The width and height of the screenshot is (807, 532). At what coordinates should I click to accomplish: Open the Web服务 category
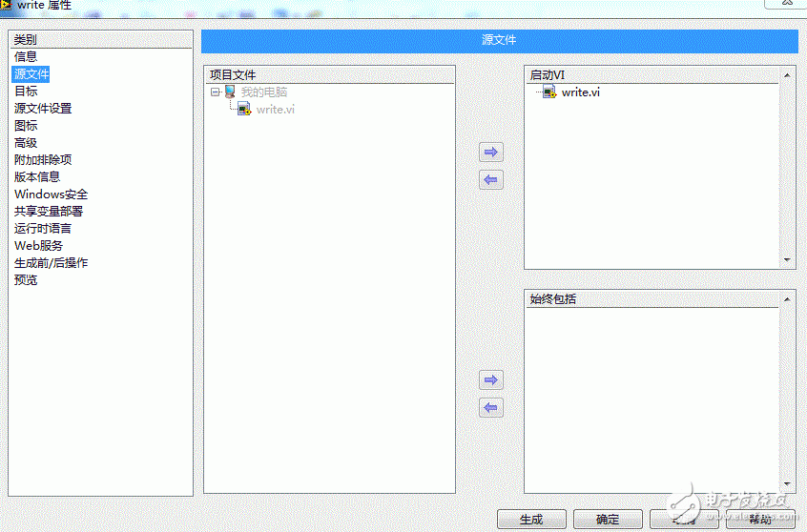[38, 246]
